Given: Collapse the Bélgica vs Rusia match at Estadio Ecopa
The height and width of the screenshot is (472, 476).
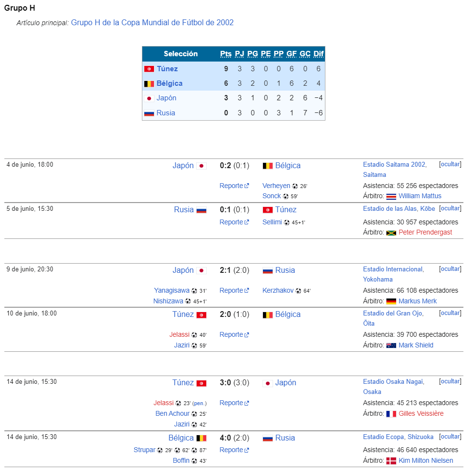Looking at the screenshot, I should click(450, 437).
